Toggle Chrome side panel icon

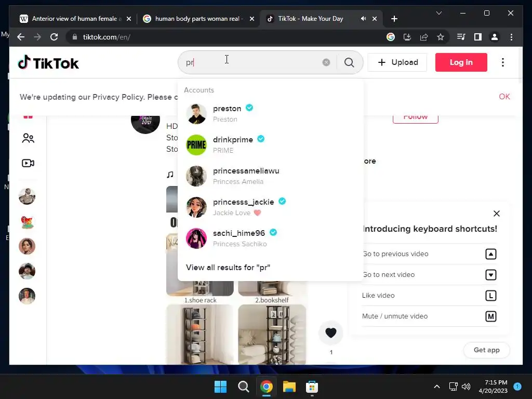(478, 37)
